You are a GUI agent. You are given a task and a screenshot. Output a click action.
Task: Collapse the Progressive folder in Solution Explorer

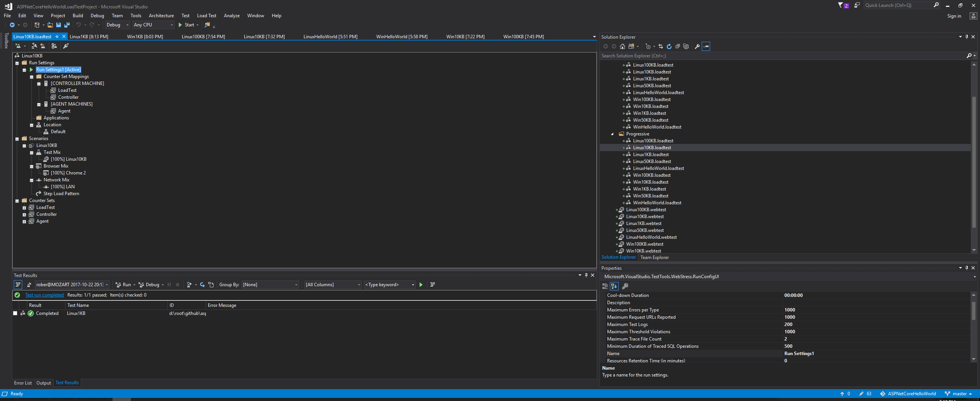[x=612, y=134]
